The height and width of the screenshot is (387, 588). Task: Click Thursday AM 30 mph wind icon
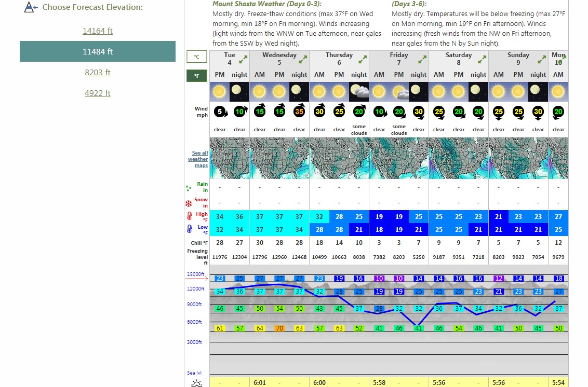point(319,111)
